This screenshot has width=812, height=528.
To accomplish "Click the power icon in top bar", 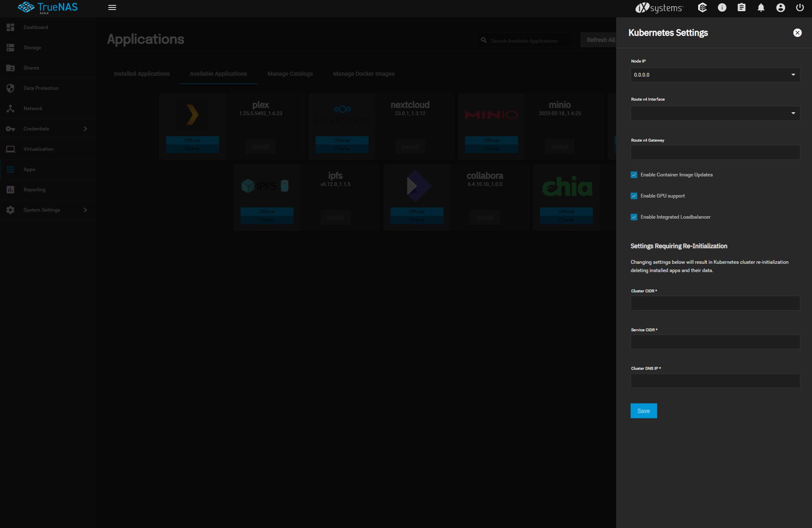I will tap(800, 7).
